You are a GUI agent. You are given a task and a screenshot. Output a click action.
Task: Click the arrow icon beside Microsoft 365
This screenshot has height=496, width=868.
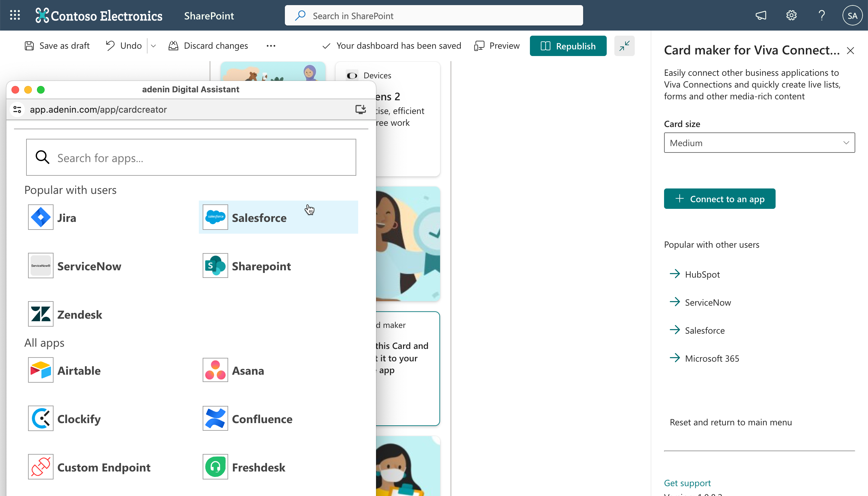point(674,358)
